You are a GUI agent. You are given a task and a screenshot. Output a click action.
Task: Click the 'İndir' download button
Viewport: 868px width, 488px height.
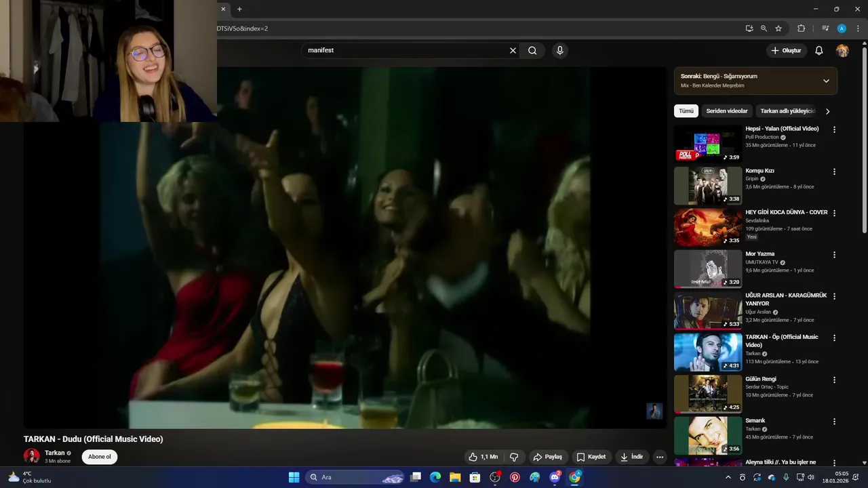tap(632, 457)
